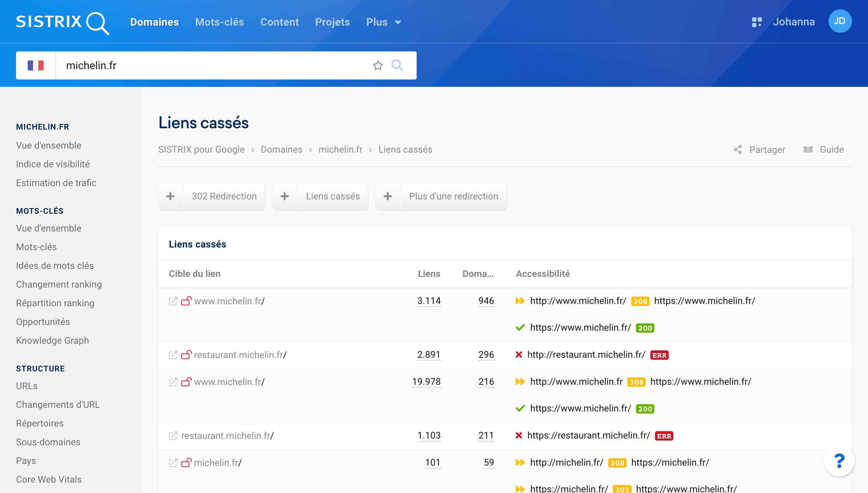This screenshot has width=868, height=493.
Task: Click the star favorite icon in search bar
Action: click(x=378, y=65)
